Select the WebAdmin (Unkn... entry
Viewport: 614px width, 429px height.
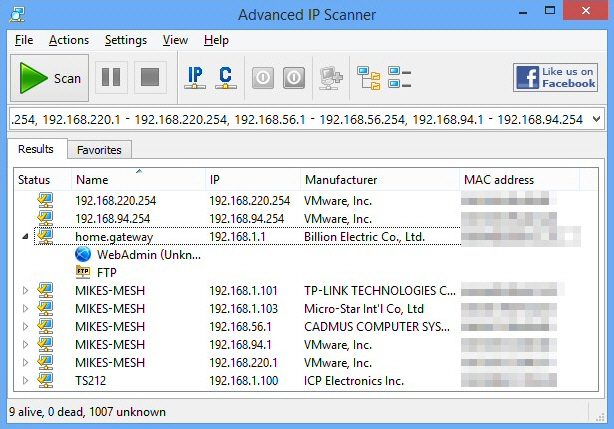coord(149,255)
